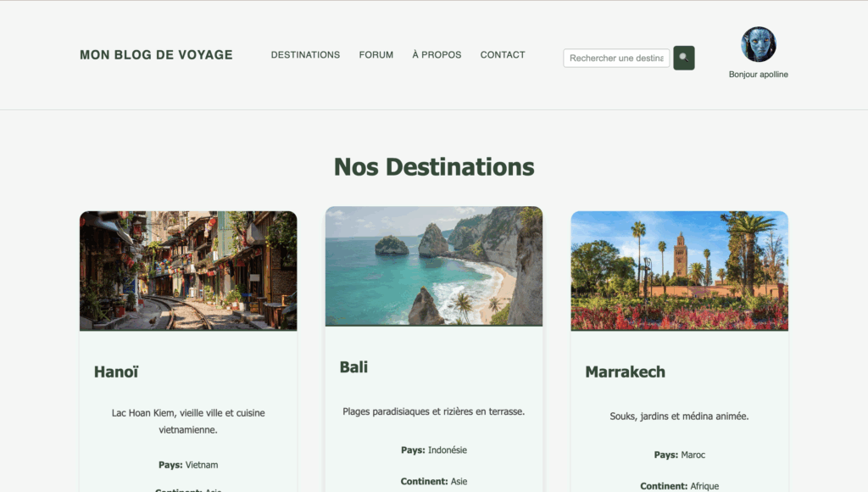Click the Bonjour apolline greeting
This screenshot has height=492, width=868.
point(759,75)
